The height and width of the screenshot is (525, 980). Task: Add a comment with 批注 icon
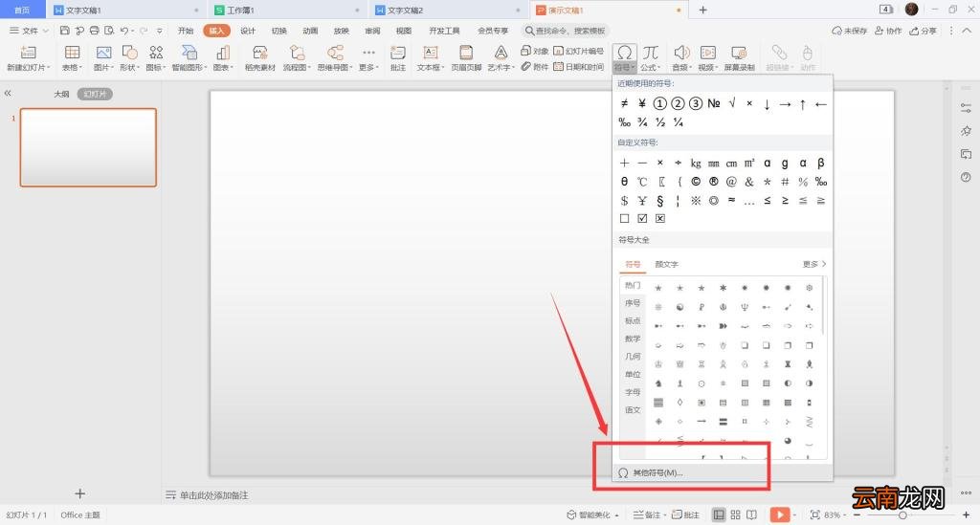point(398,53)
